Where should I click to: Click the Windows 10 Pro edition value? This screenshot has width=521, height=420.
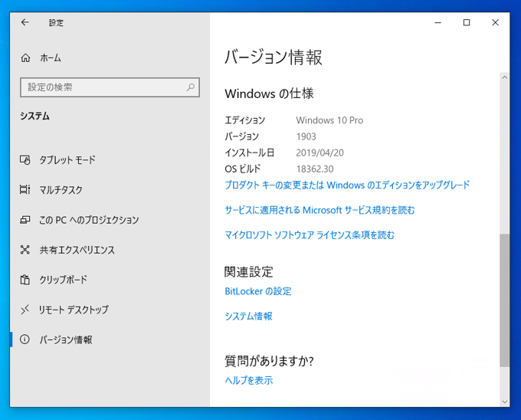click(x=329, y=120)
